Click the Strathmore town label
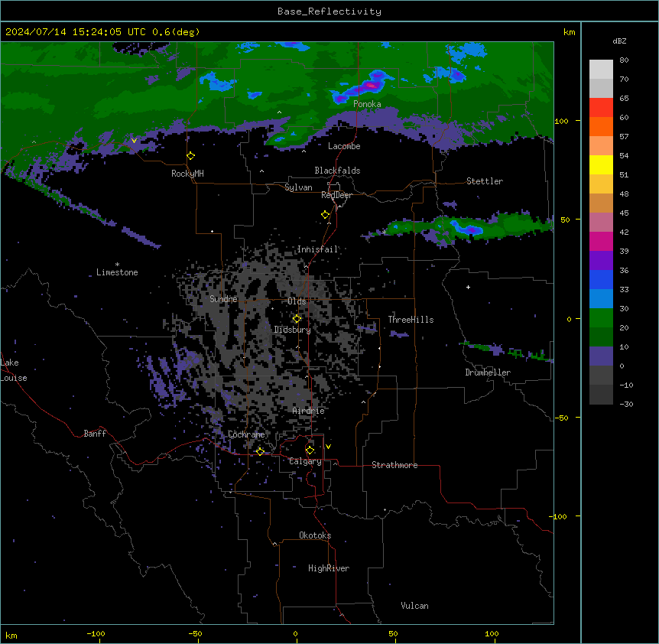This screenshot has width=659, height=644. click(x=394, y=465)
